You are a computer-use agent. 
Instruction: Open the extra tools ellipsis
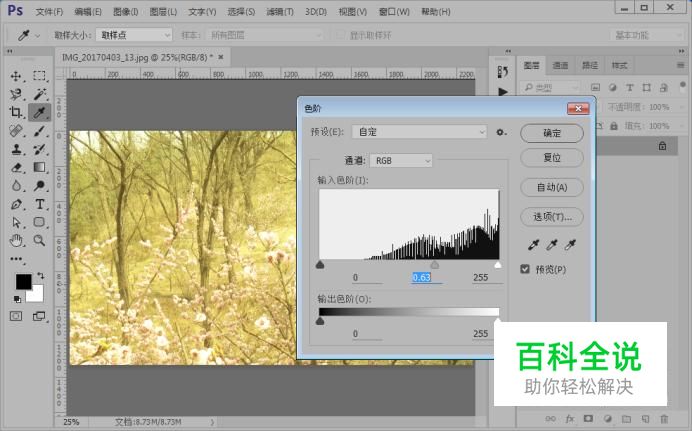[x=16, y=259]
